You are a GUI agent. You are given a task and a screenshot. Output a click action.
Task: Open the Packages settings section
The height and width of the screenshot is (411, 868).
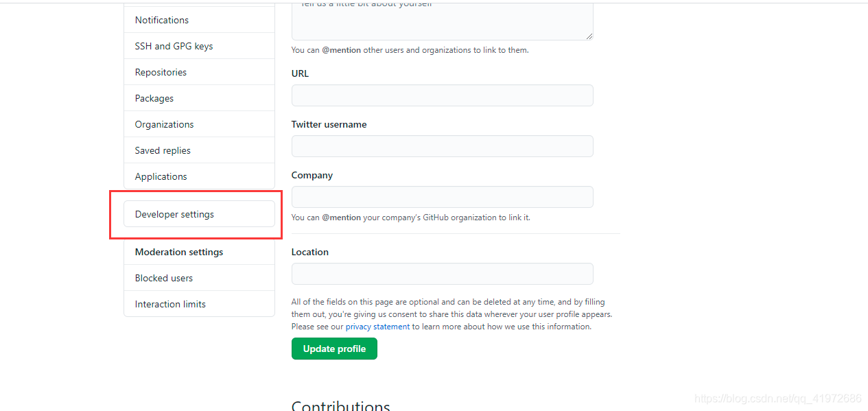click(x=154, y=97)
